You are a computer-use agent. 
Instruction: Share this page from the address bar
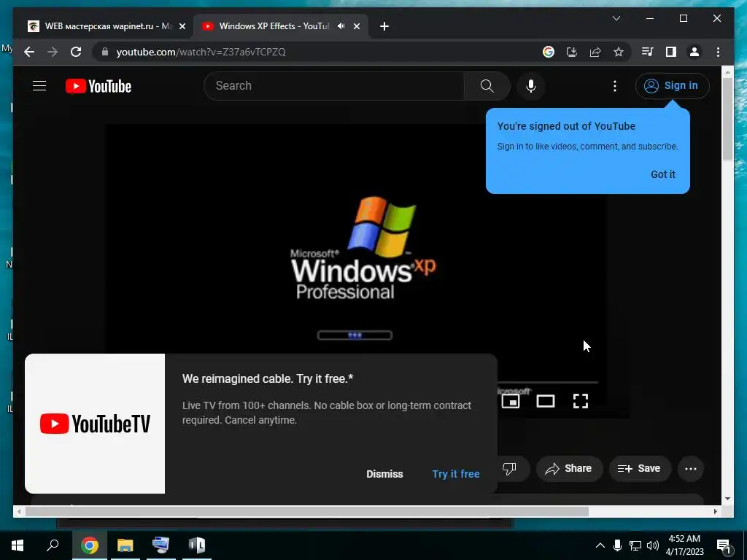[595, 52]
